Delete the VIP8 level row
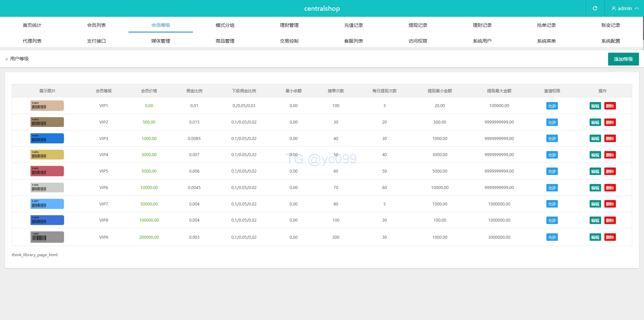 pyautogui.click(x=610, y=221)
